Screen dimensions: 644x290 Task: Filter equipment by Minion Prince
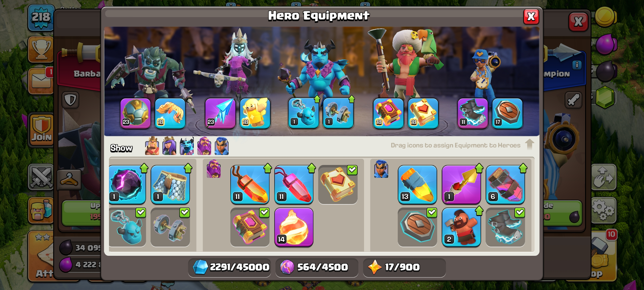coord(187,146)
